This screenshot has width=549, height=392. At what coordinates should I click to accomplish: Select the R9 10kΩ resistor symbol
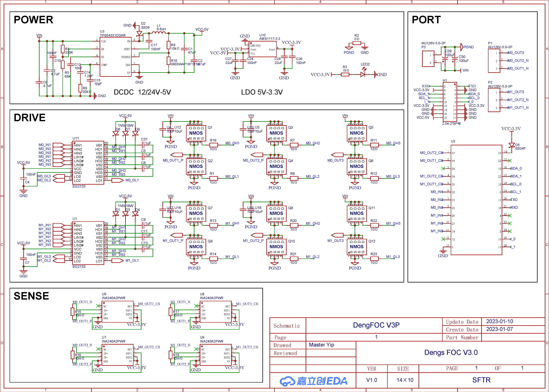[169, 45]
